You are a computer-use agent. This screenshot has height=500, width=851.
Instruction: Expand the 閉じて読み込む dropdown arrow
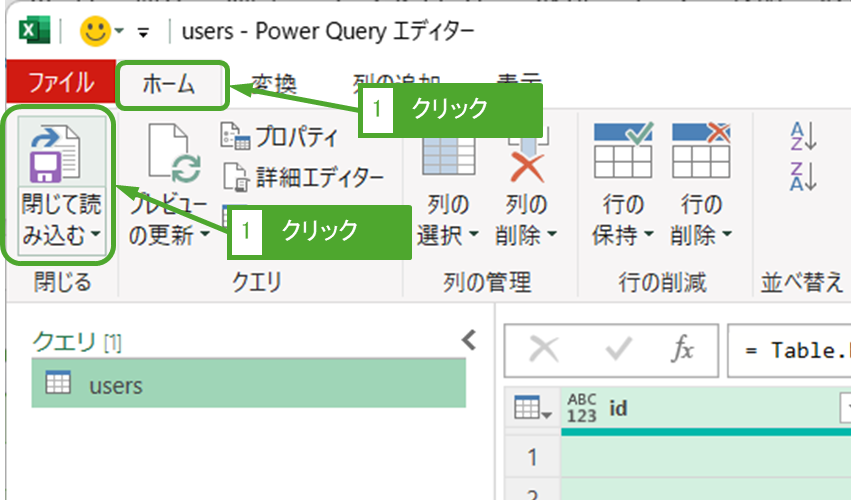click(96, 236)
